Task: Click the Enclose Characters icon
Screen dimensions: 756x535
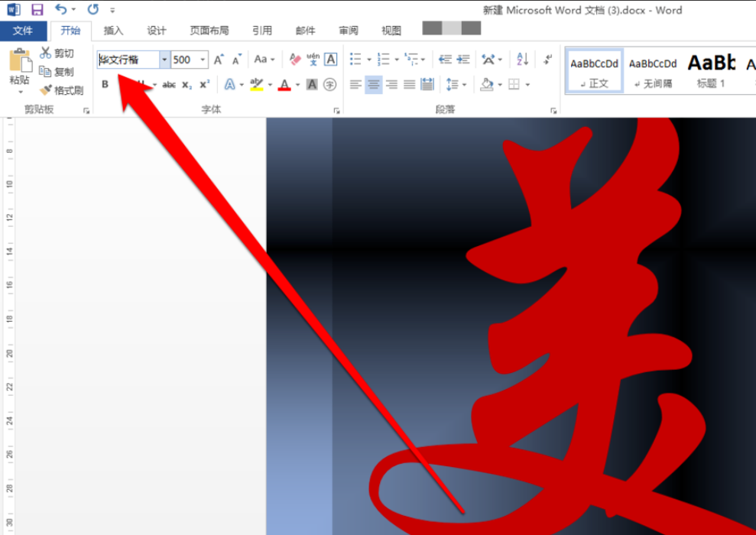Action: point(329,85)
